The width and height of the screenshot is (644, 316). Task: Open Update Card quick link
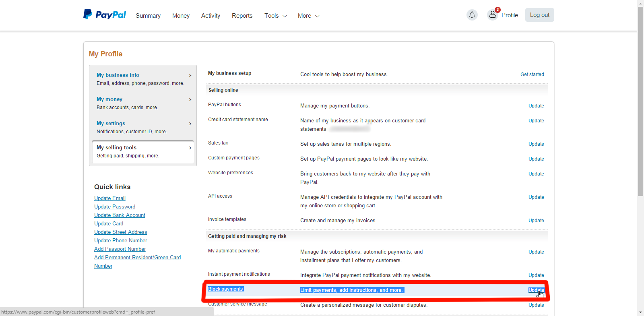pos(109,224)
